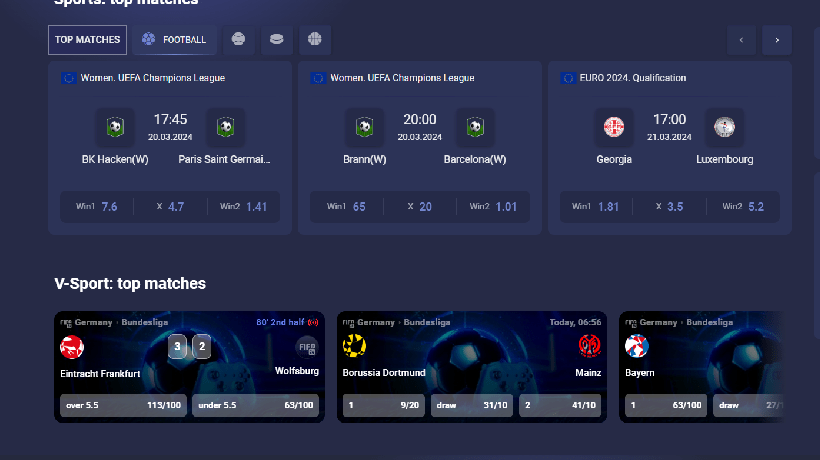Bet draw X 20 in Brann match

pos(420,207)
